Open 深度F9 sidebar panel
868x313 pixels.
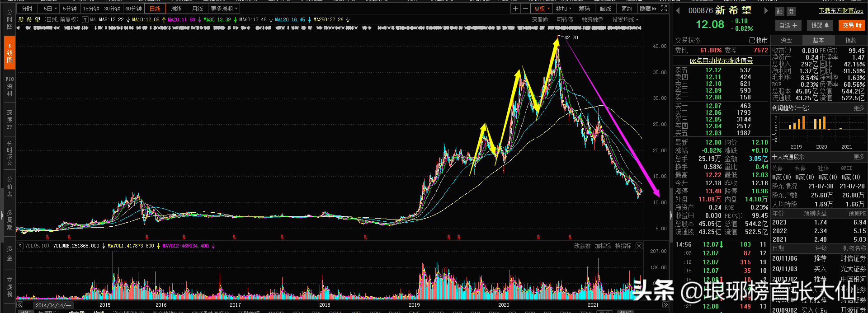click(x=9, y=120)
